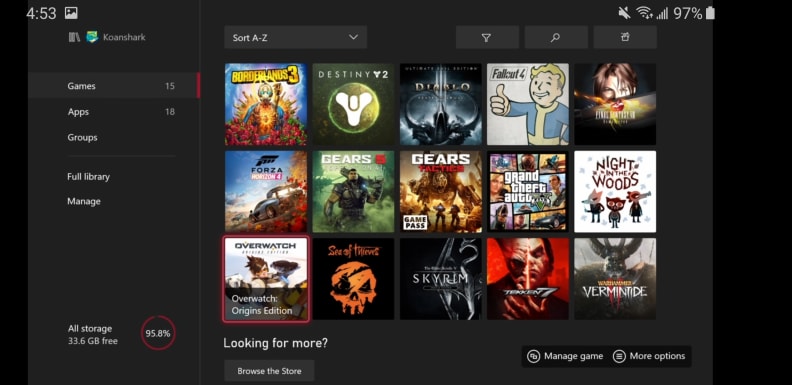792x385 pixels.
Task: Click the Koanshark profile avatar icon
Action: pos(92,37)
